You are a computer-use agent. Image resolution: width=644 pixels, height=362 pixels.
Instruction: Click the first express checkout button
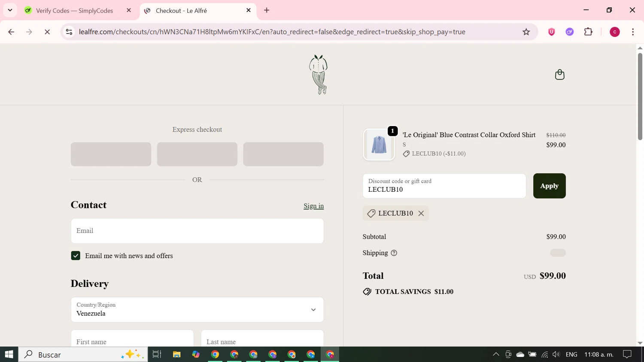point(111,154)
